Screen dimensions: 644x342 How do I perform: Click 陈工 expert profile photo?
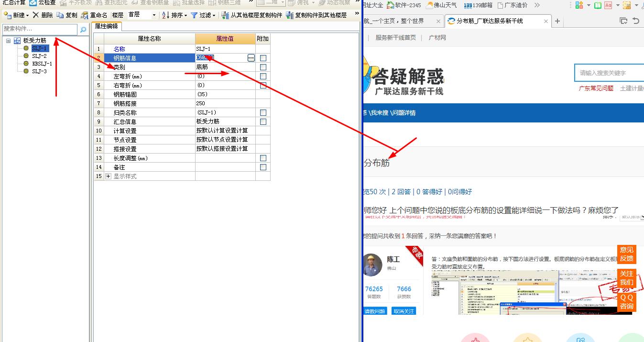373,265
